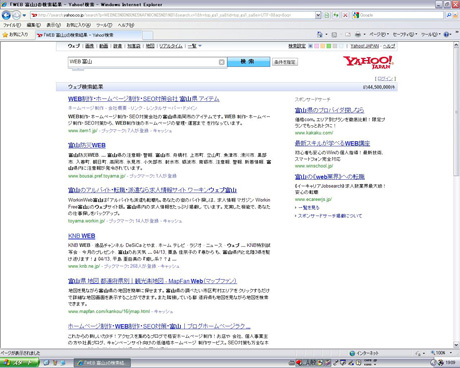Viewport: 460px width, 368px height.
Task: Click the browser Forward arrow button
Action: (x=16, y=15)
